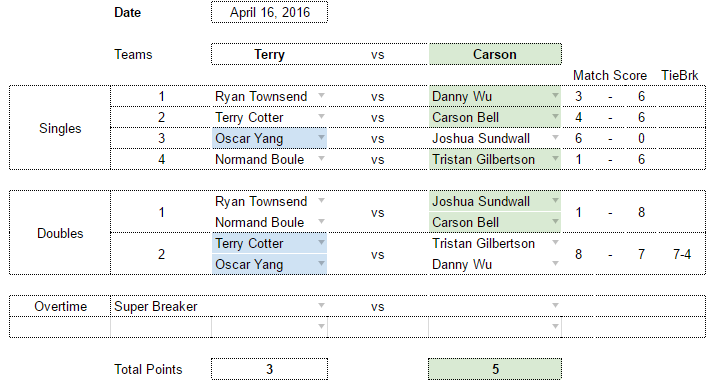Select the April 16, 2016 date field

coord(269,12)
